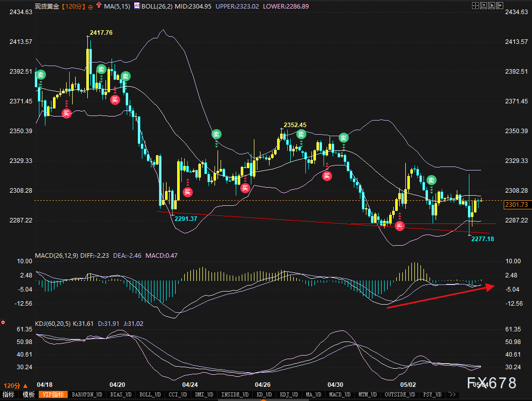Switch to the 指标 tab
The height and width of the screenshot is (401, 532).
(8, 394)
